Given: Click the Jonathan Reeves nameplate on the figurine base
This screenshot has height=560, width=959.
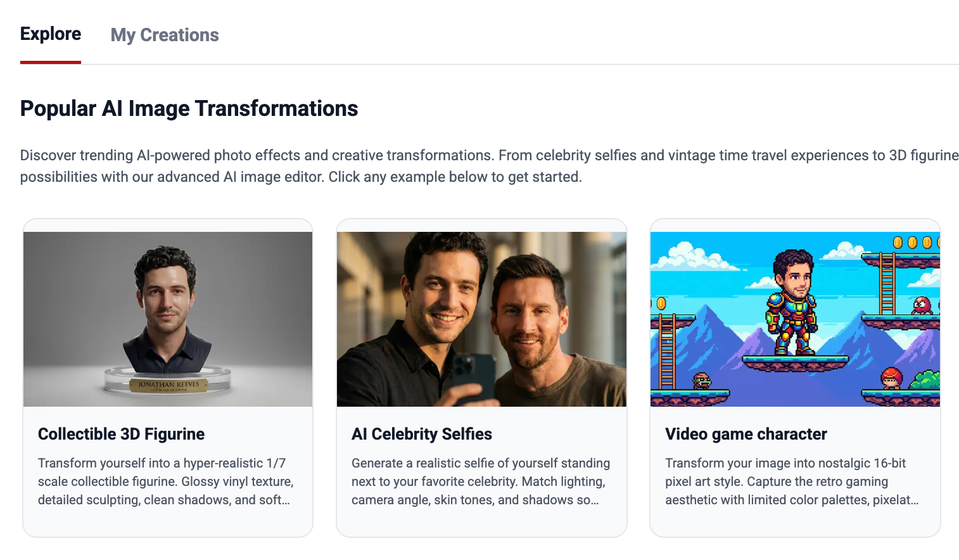Looking at the screenshot, I should tap(168, 385).
